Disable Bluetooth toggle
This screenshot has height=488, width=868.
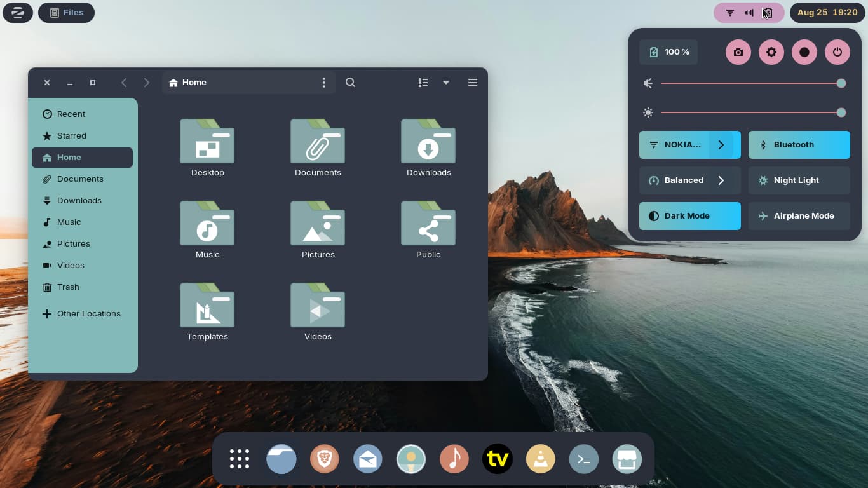pyautogui.click(x=799, y=145)
